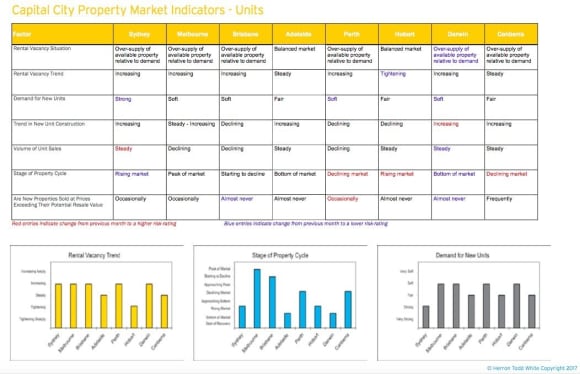The width and height of the screenshot is (580, 374).
Task: Click the Herron Todd White Copyright 2017 footer
Action: (532, 368)
